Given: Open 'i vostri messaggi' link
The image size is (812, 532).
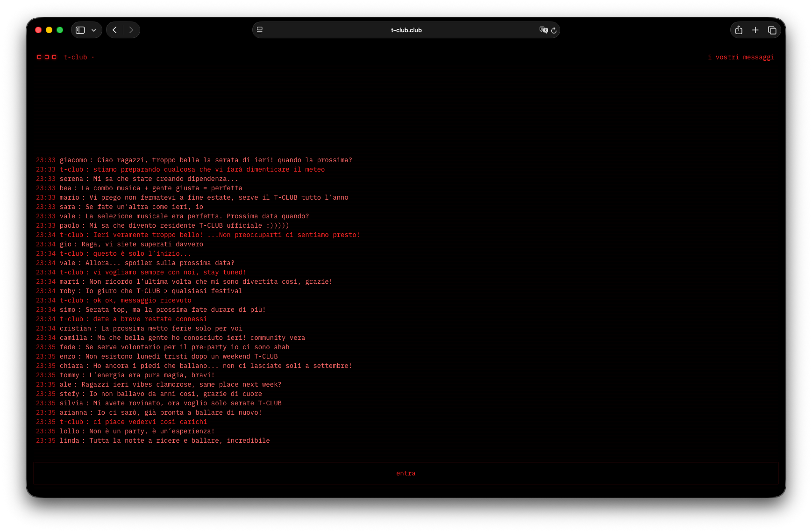Looking at the screenshot, I should pos(741,58).
